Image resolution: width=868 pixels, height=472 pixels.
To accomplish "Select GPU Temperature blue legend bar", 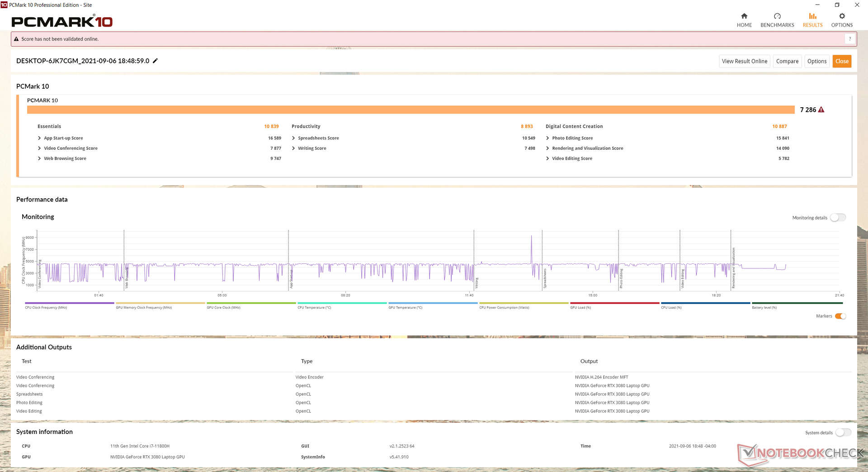I will 433,303.
